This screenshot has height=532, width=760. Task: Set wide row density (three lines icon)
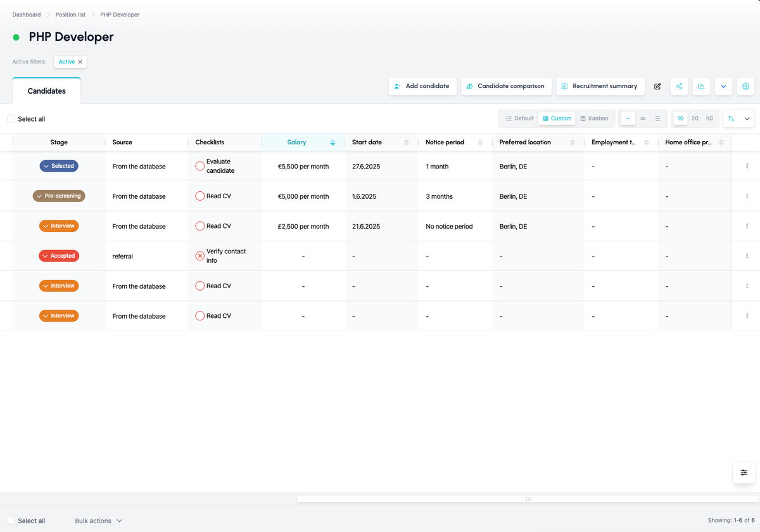tap(658, 118)
